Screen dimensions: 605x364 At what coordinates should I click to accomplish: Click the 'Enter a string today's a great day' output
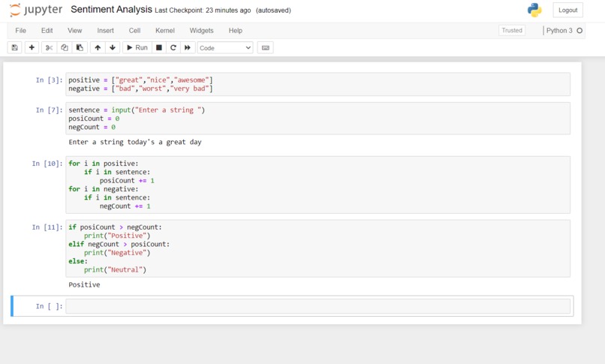(135, 142)
